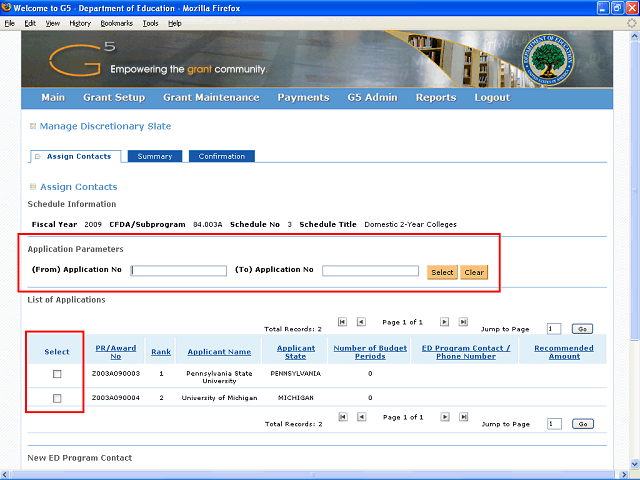Go to first page in top pagination
The height and width of the screenshot is (480, 640).
point(343,322)
